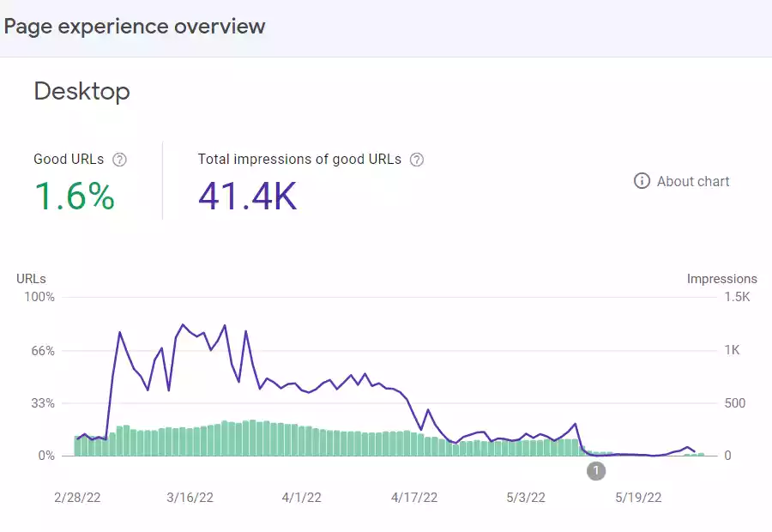The width and height of the screenshot is (772, 532).
Task: Click the 4/1/22 date on the axis
Action: pyautogui.click(x=301, y=498)
